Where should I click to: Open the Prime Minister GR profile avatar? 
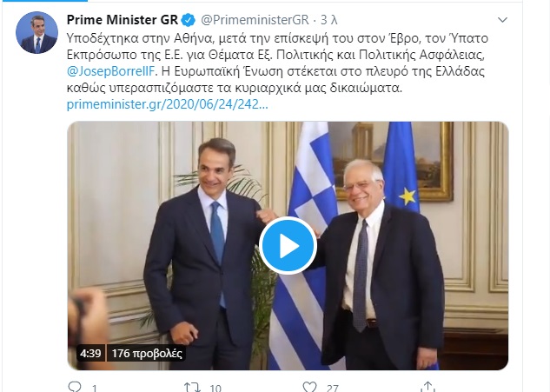[36, 33]
